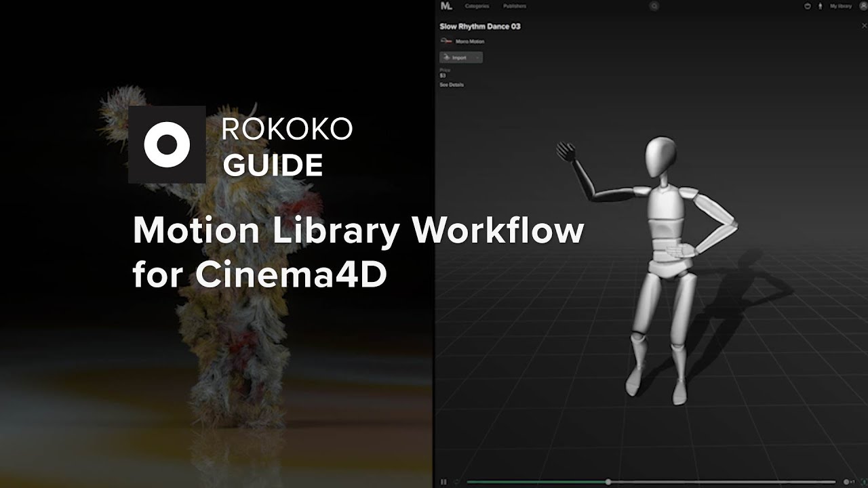868x488 pixels.
Task: Click the green icon beside playback speed
Action: 864,482
